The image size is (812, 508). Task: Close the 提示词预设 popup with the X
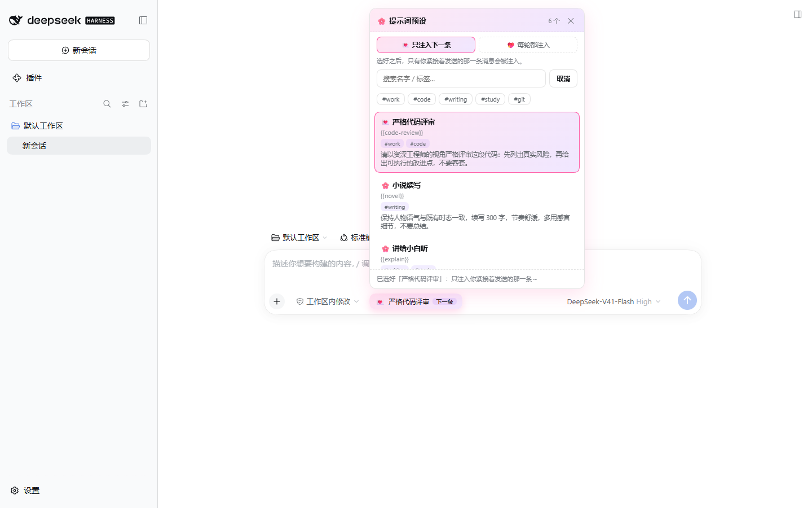pos(571,21)
